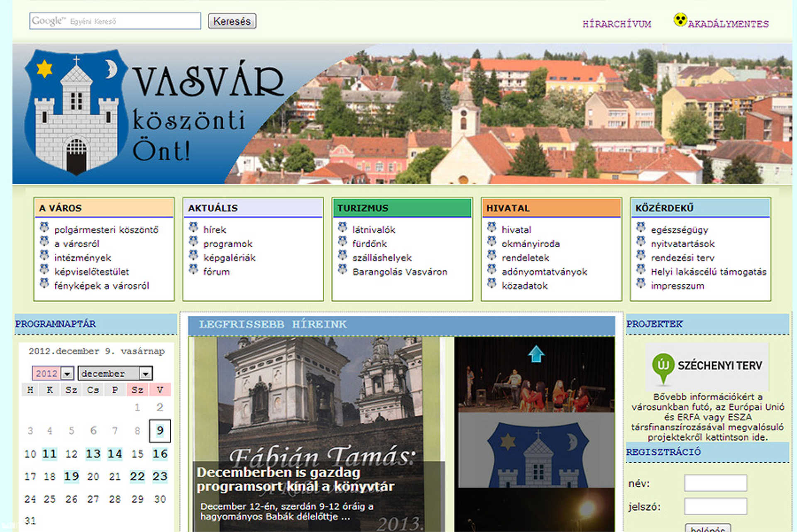The height and width of the screenshot is (532, 797).
Task: Click the AKTUÁLIS menu header
Action: coord(253,208)
